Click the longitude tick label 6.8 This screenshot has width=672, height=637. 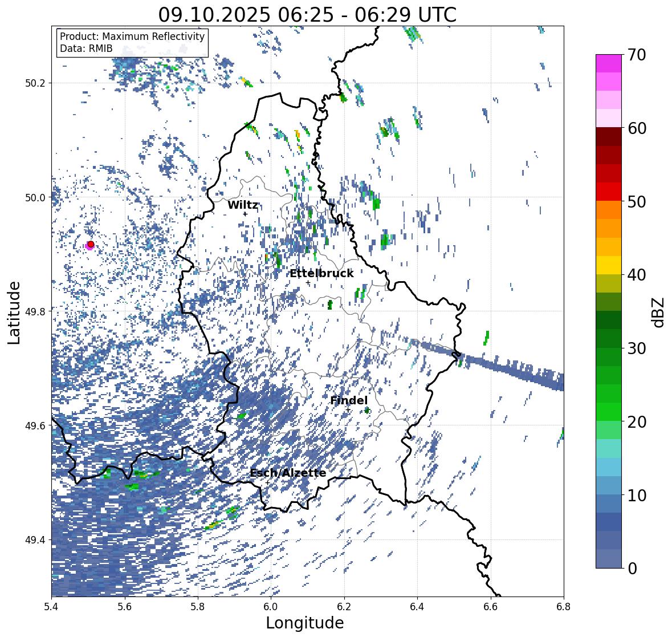(x=564, y=607)
